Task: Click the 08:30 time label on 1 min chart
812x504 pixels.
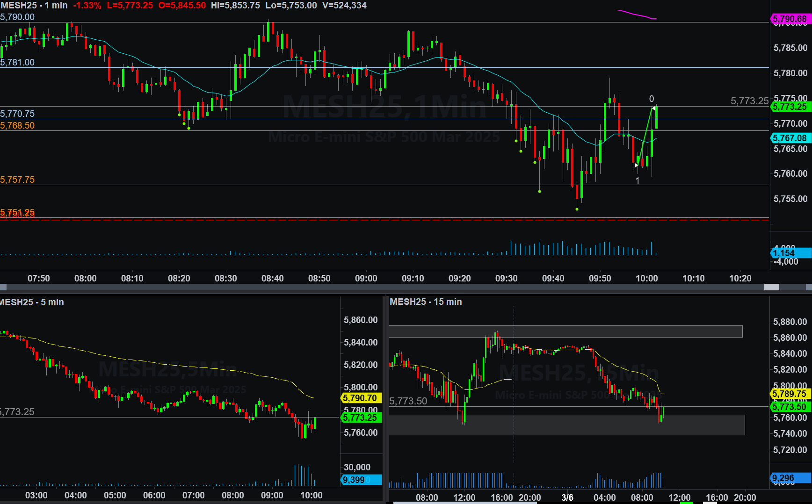Action: pos(225,278)
